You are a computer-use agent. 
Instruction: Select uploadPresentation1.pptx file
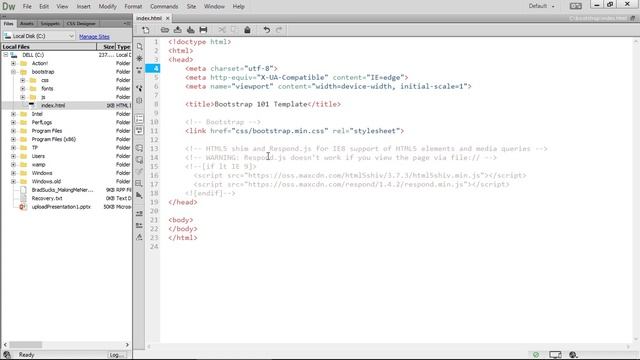point(61,207)
